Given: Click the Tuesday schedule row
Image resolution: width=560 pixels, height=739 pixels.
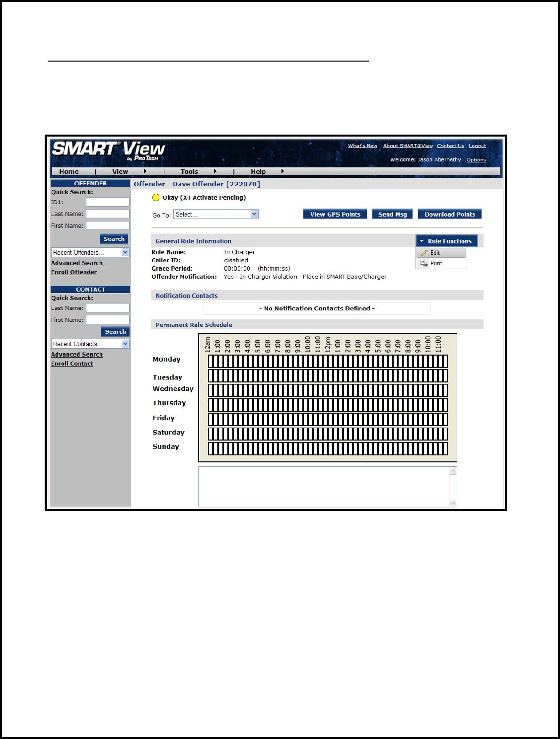Looking at the screenshot, I should pyautogui.click(x=328, y=375).
